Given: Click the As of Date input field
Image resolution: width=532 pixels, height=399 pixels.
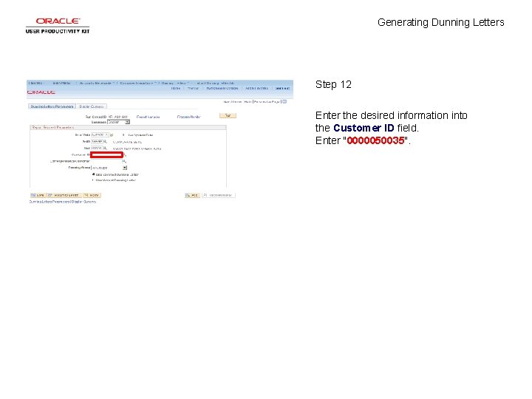Looking at the screenshot, I should [100, 135].
